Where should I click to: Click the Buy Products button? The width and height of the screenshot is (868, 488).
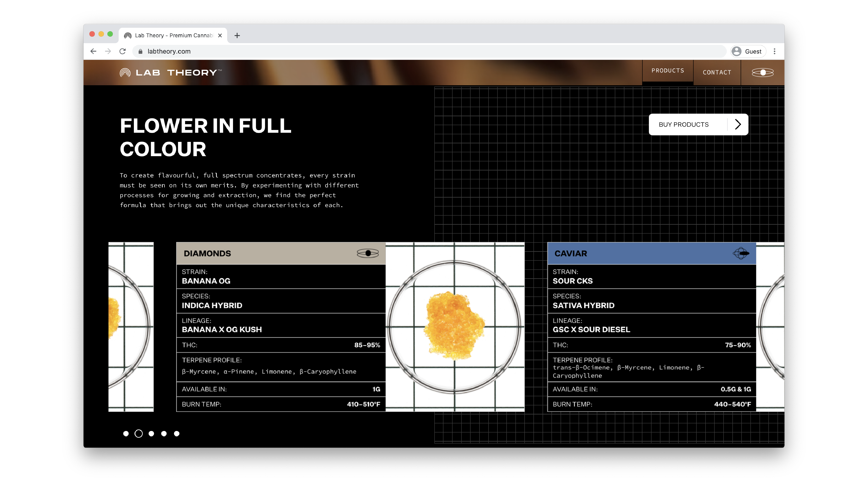pos(698,124)
